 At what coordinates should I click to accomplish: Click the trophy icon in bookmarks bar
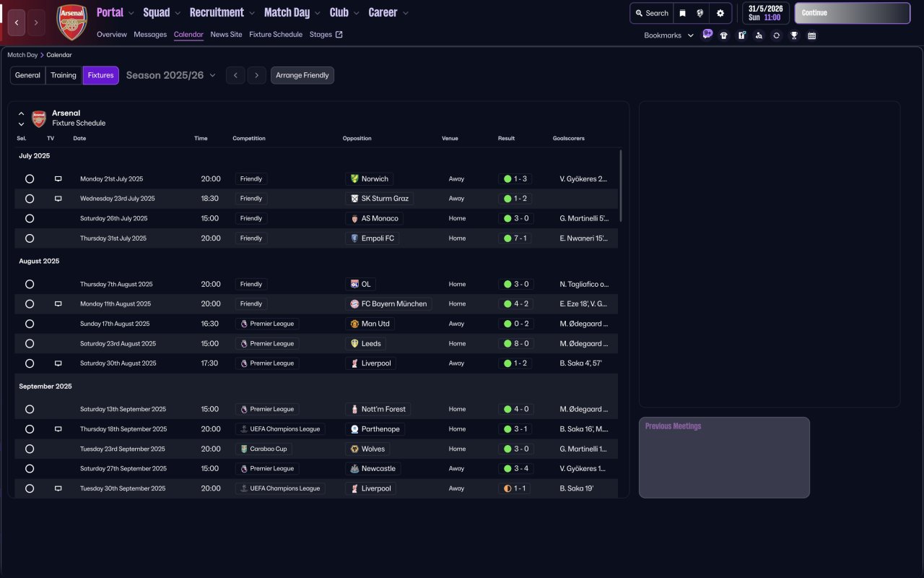(794, 35)
